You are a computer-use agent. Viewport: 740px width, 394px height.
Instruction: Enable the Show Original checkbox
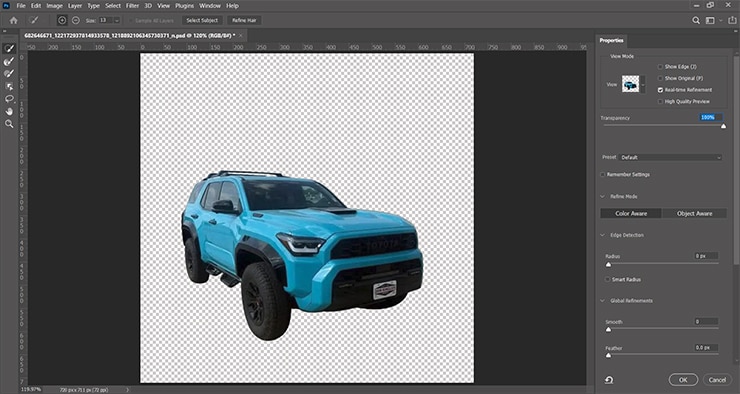pos(660,78)
